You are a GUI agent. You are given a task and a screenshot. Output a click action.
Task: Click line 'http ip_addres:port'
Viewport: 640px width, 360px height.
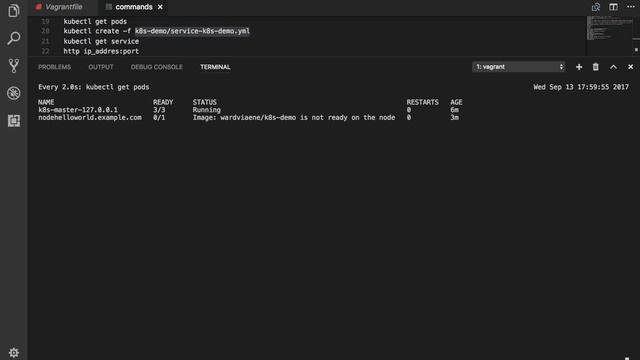click(x=101, y=51)
